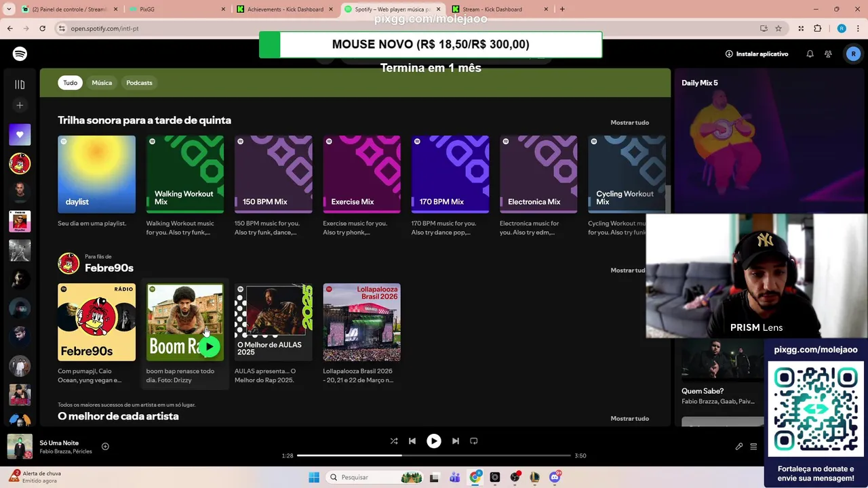This screenshot has height=488, width=868.
Task: Switch to Achievements Kick Dashboard tab
Action: tap(285, 9)
